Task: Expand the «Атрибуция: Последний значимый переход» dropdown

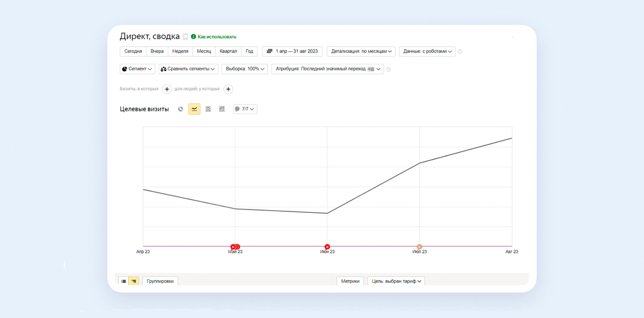Action: 328,69
